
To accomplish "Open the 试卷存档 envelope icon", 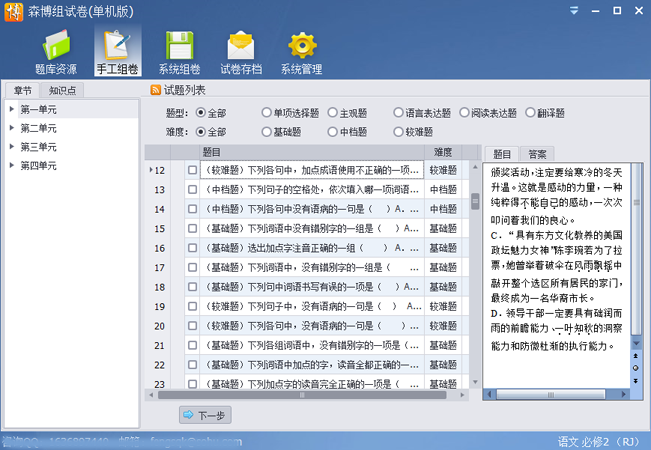I will pos(241,47).
